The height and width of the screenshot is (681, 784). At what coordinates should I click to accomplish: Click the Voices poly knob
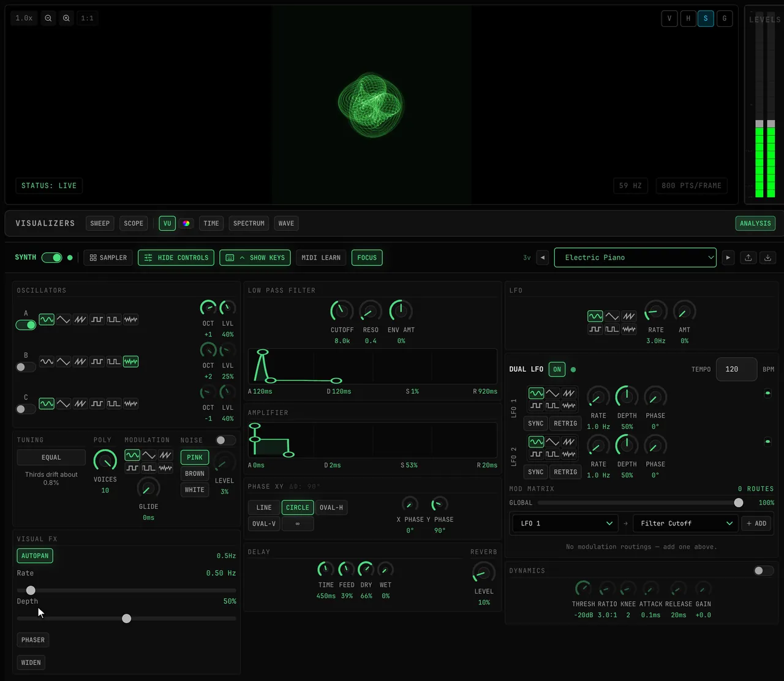pyautogui.click(x=105, y=461)
